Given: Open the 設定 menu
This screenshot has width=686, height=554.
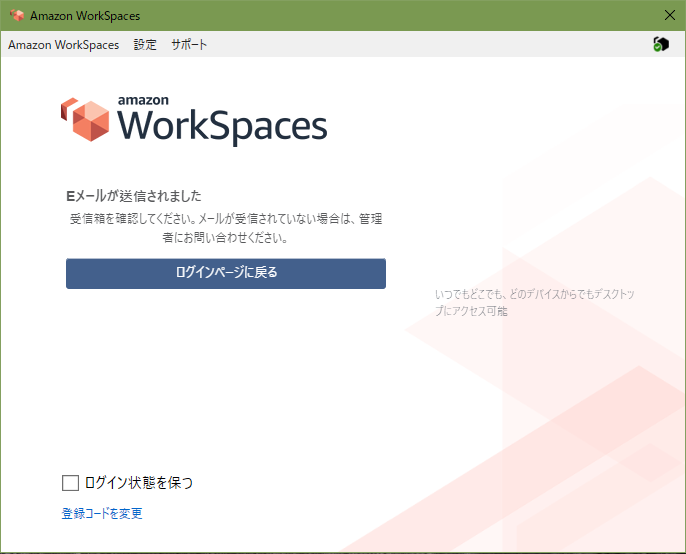Looking at the screenshot, I should pyautogui.click(x=145, y=45).
